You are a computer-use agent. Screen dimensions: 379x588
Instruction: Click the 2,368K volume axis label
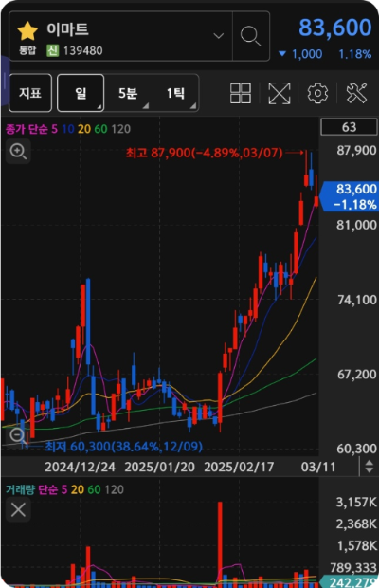click(x=356, y=524)
